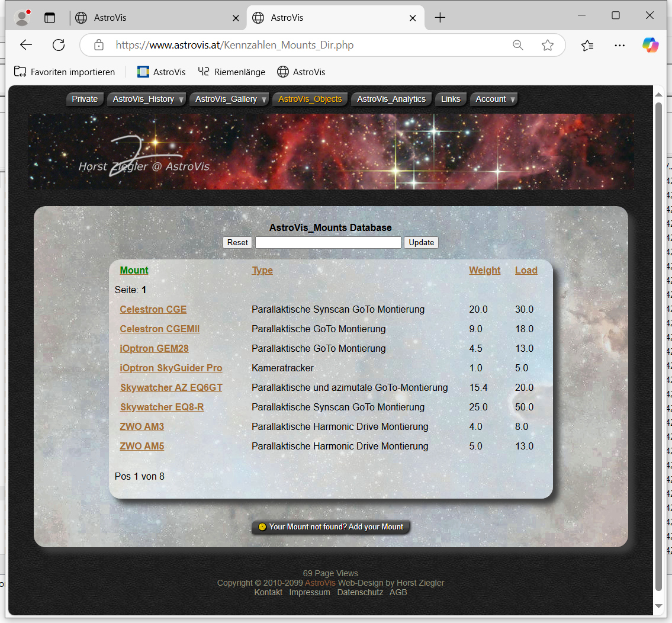Open the Datenschutz footer link
672x623 pixels.
[x=360, y=592]
